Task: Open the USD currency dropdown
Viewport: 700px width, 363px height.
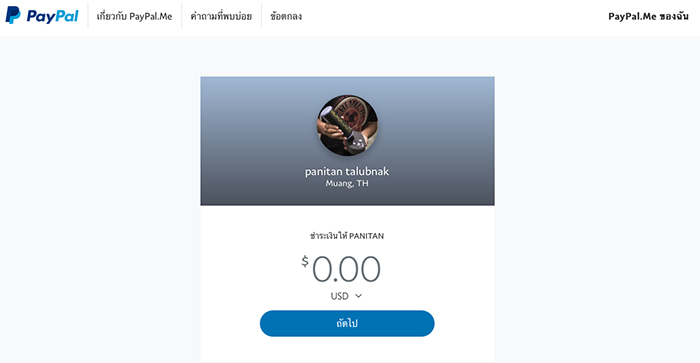Action: 346,296
